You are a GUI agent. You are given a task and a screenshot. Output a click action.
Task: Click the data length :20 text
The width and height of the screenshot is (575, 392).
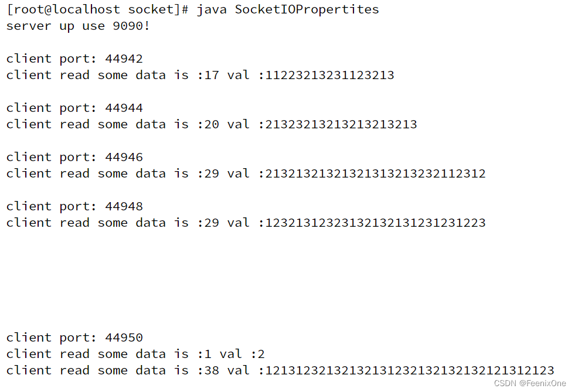[208, 124]
